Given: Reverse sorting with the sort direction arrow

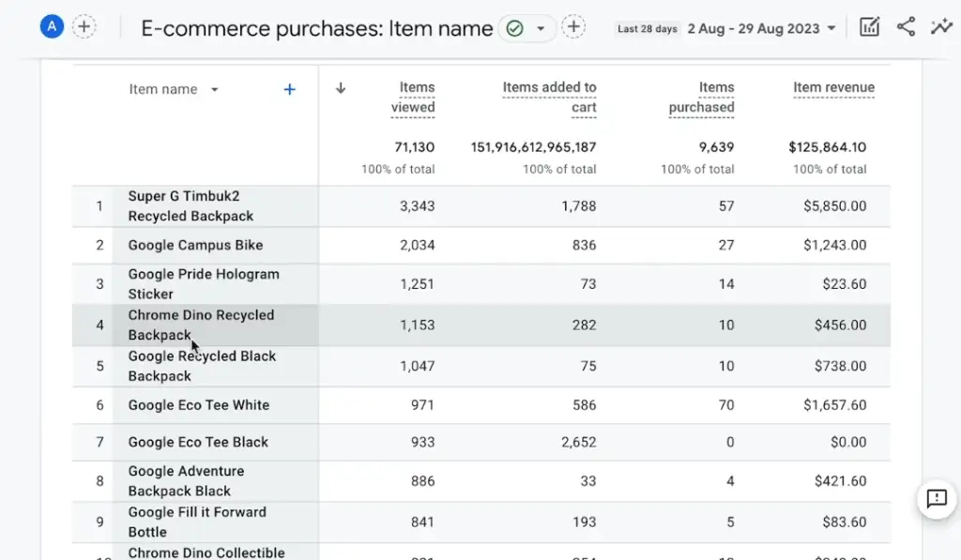Looking at the screenshot, I should (x=340, y=87).
